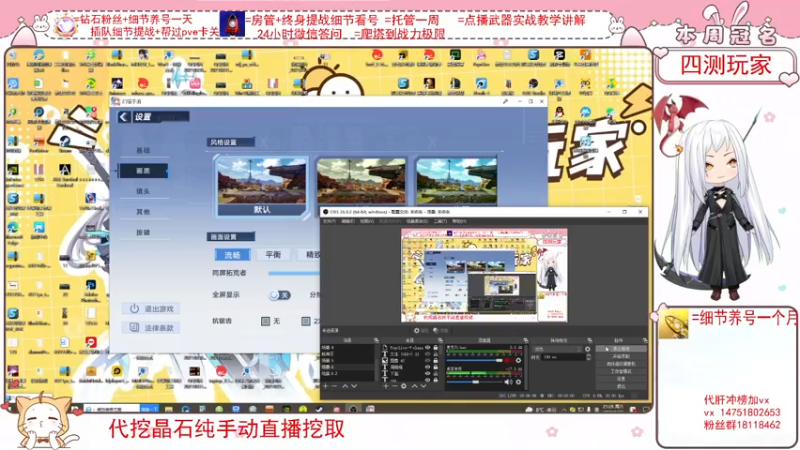
Task: Remove selected scene with minus icon
Action: pos(334,386)
